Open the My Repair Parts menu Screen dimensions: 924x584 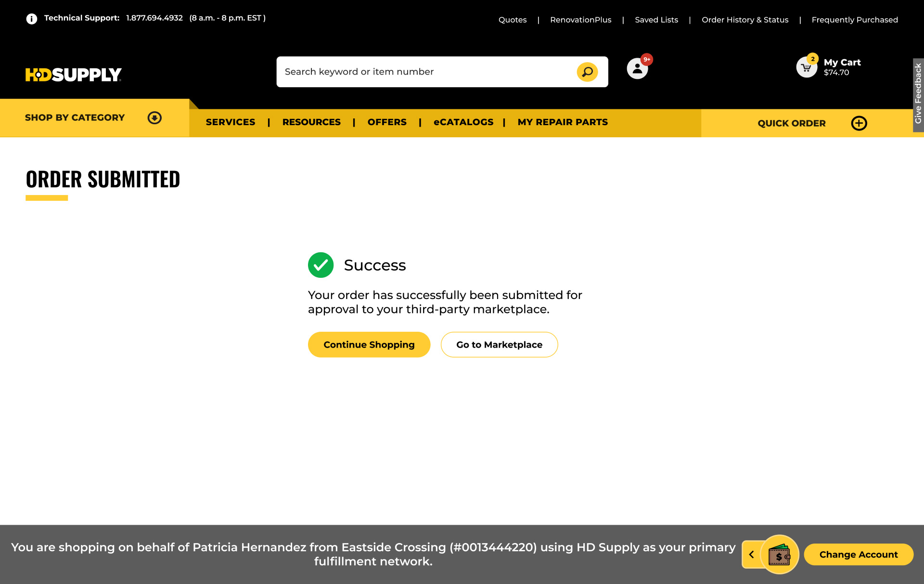click(563, 122)
